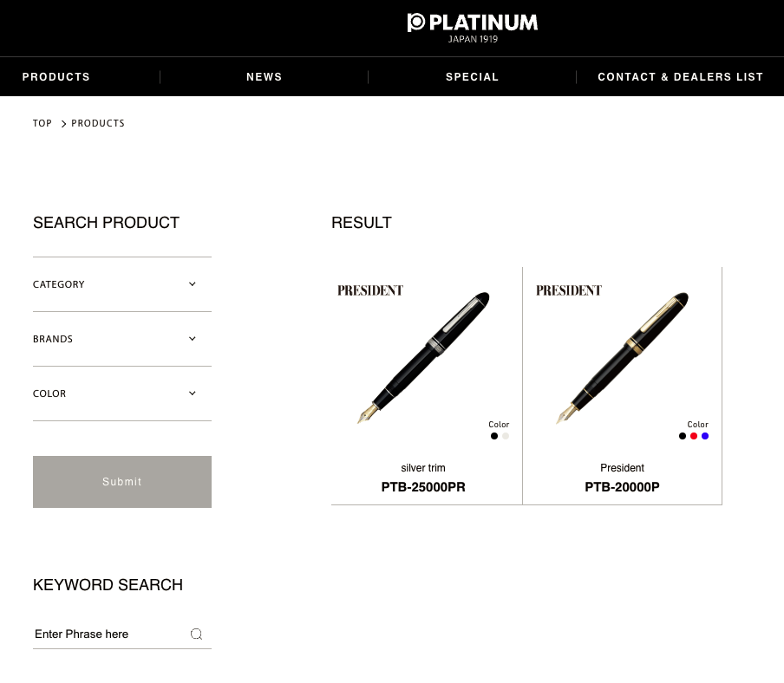
Task: Click the President logo on PTB-20000P card
Action: [x=569, y=290]
